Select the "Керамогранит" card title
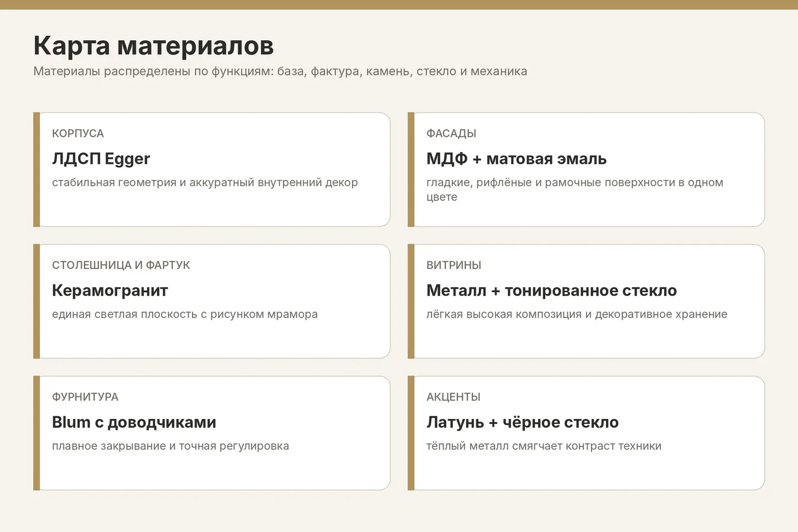This screenshot has height=532, width=798. point(110,290)
